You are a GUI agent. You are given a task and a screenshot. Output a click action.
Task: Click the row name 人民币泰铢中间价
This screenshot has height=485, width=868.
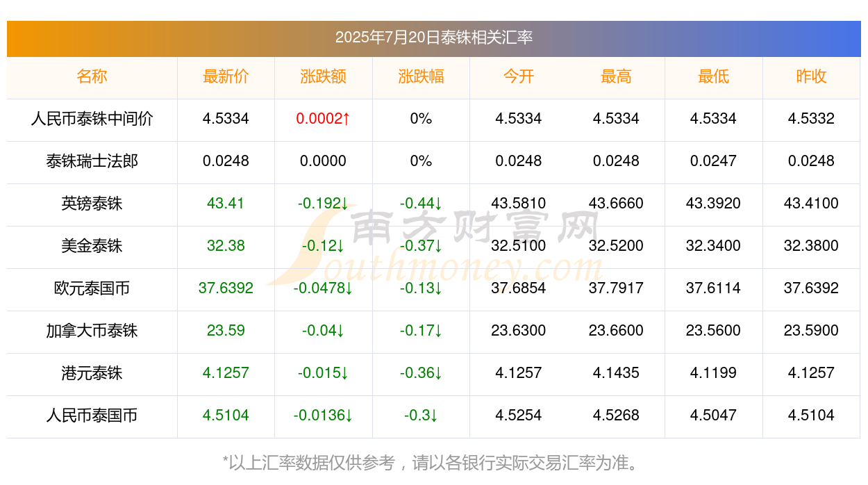pos(92,119)
